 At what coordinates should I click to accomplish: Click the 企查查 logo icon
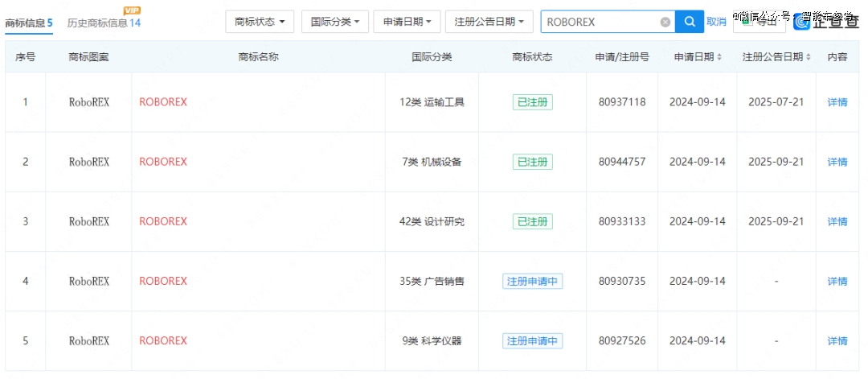pyautogui.click(x=802, y=22)
